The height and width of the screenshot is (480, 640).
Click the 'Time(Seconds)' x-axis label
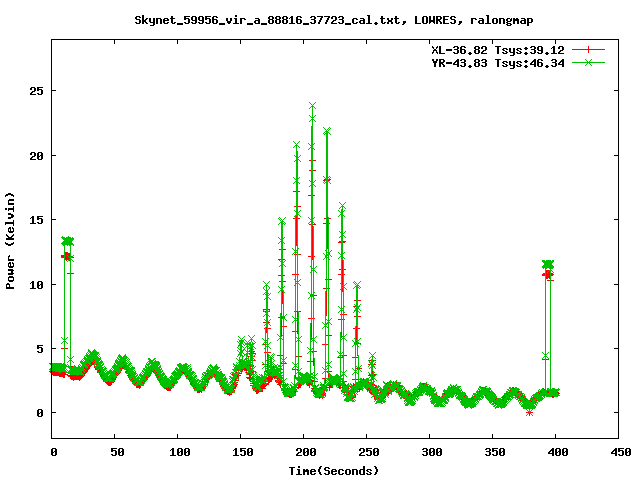pyautogui.click(x=333, y=471)
